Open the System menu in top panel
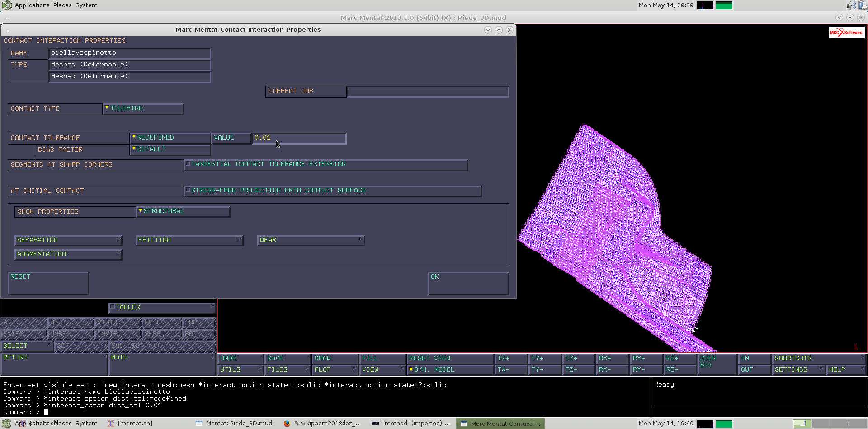The width and height of the screenshot is (868, 429). 86,5
